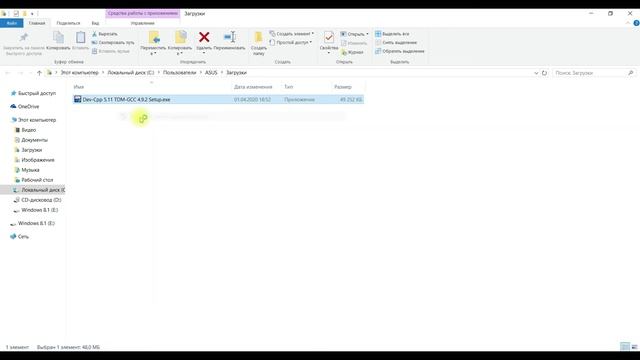Click Обратить выделение in the ribbon
The image size is (640, 360).
pos(400,51)
